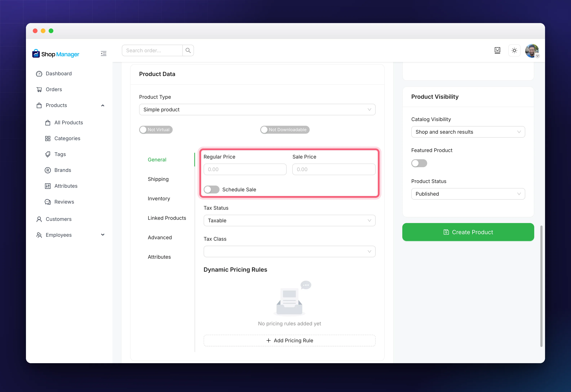Open the Tax Status dropdown
The image size is (571, 392).
click(x=289, y=220)
